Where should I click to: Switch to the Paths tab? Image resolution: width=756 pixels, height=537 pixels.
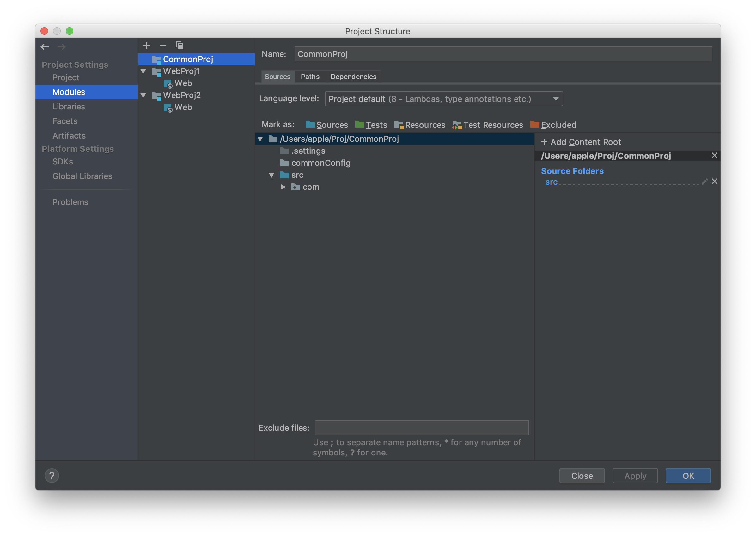(x=310, y=77)
